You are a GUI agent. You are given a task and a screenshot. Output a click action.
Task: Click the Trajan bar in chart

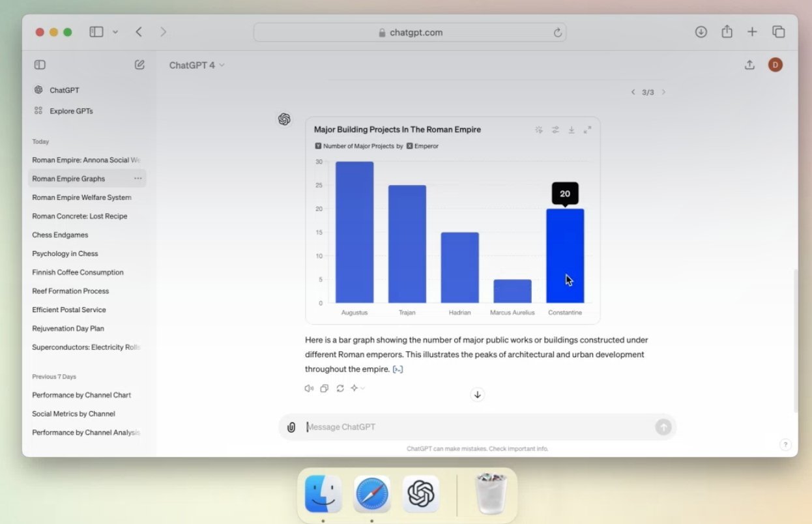(x=407, y=244)
